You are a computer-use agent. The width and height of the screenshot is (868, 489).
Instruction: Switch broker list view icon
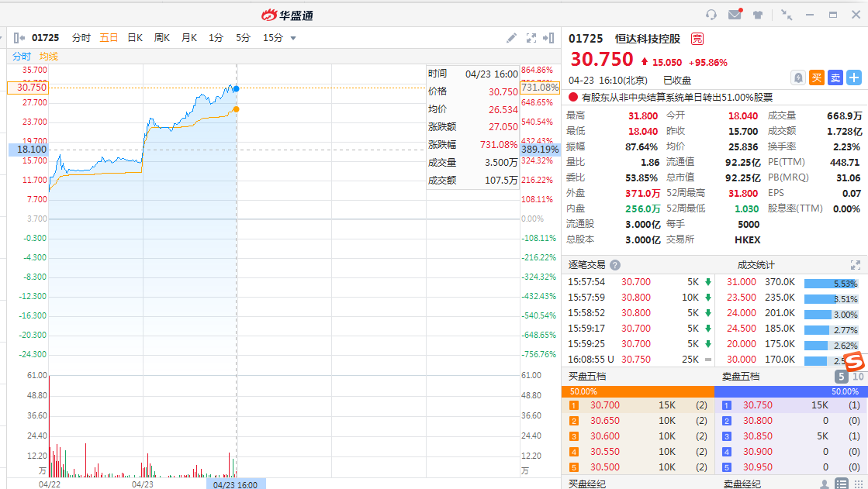point(842,484)
